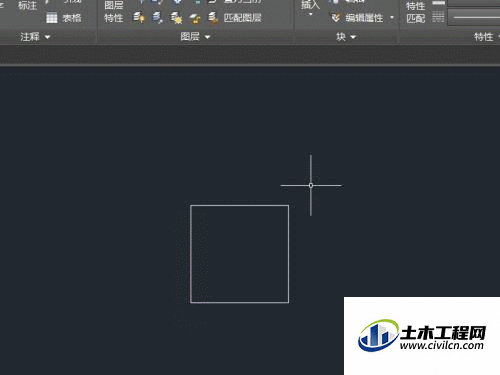This screenshot has height=375, width=500.
Task: Expand the 注释 panel
Action: [35, 37]
